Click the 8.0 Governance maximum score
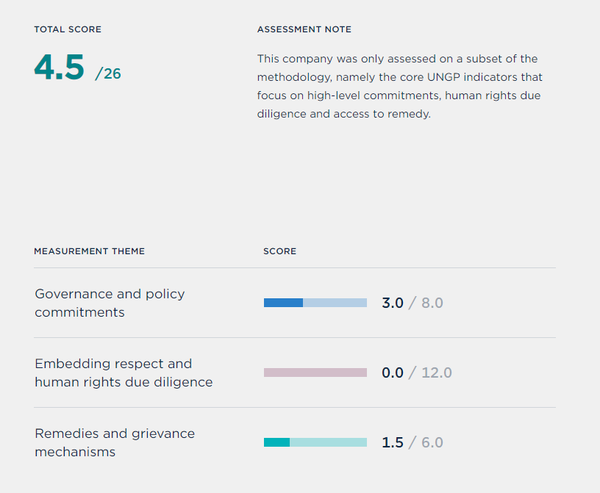 pyautogui.click(x=431, y=303)
